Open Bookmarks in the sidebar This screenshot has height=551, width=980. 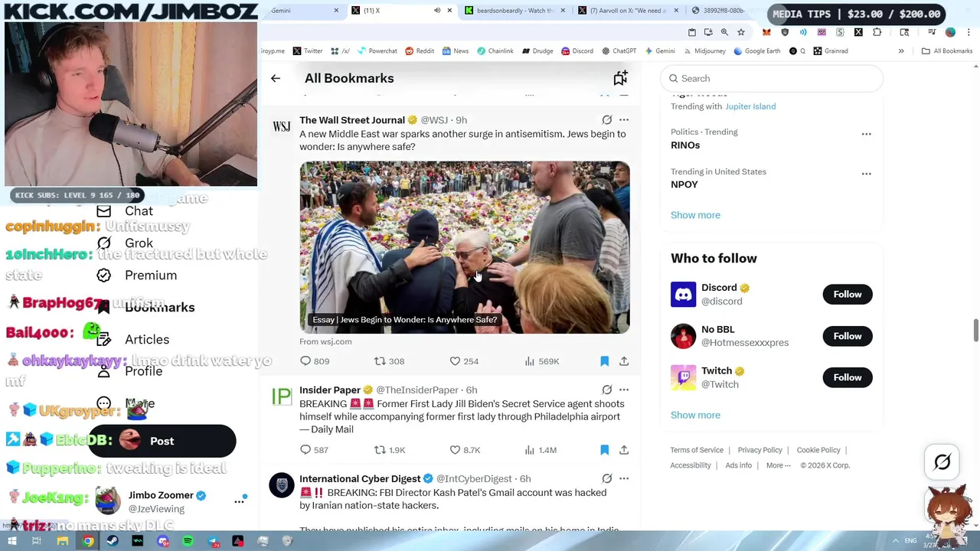tap(145, 308)
